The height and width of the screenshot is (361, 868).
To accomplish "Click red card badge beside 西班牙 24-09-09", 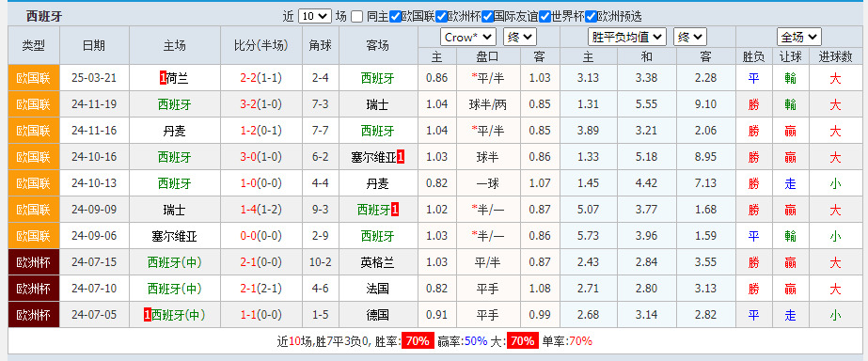I will [395, 210].
